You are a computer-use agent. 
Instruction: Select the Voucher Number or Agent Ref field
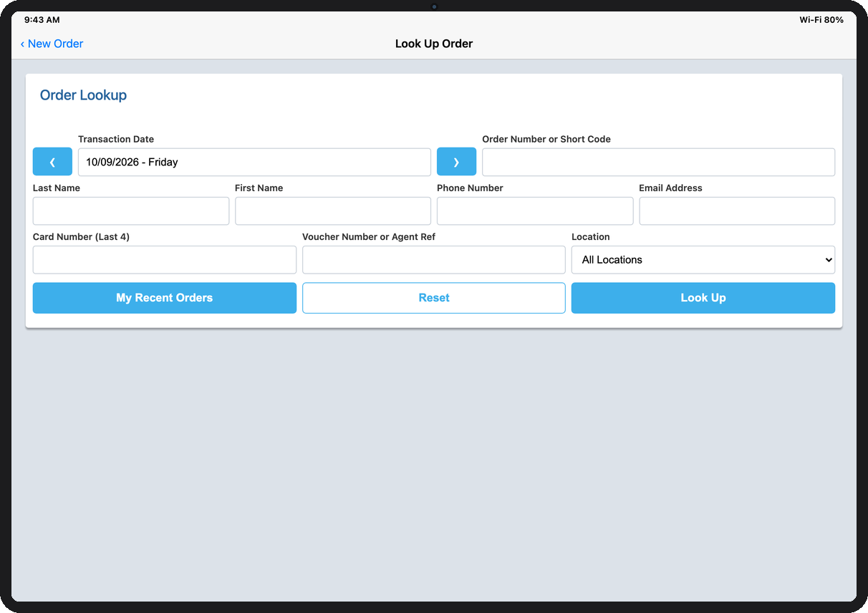pyautogui.click(x=434, y=260)
